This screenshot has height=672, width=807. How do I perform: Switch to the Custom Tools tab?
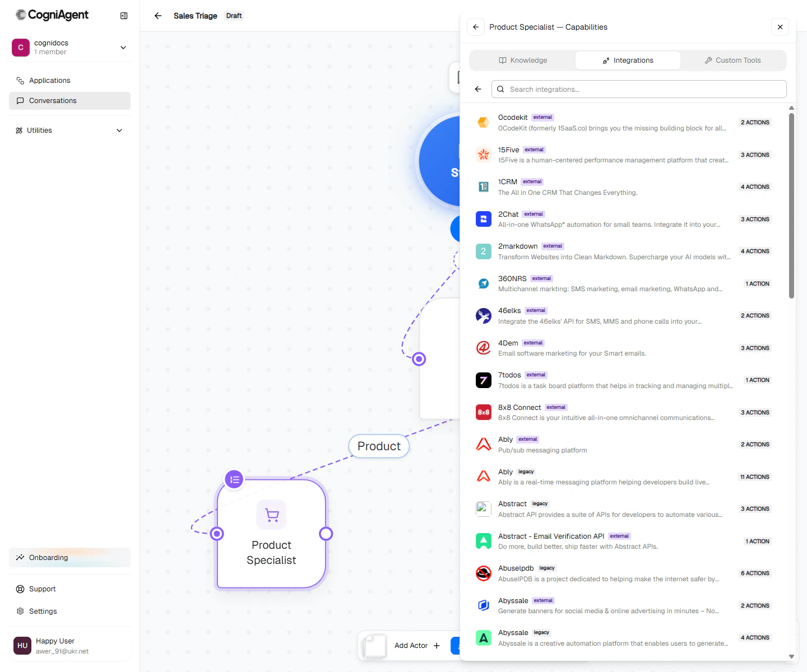click(732, 60)
